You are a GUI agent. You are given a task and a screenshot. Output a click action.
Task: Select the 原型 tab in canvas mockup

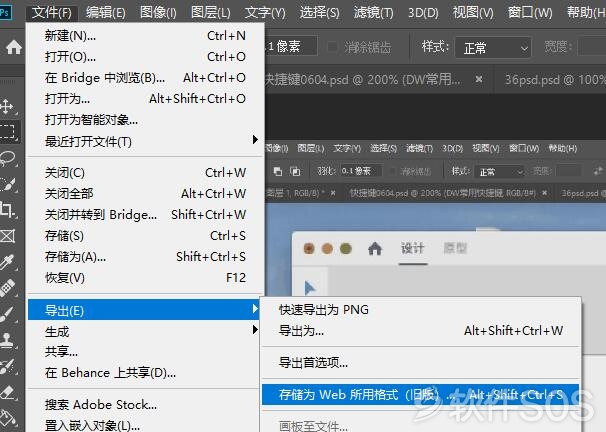click(455, 248)
